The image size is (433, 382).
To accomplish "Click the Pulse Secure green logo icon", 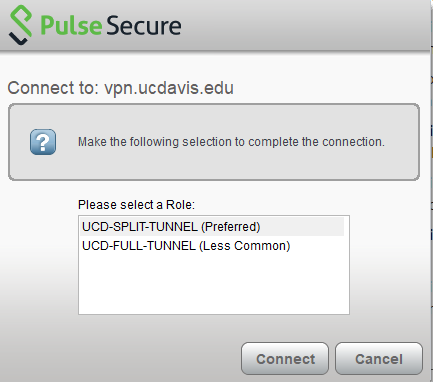I will pos(21,25).
